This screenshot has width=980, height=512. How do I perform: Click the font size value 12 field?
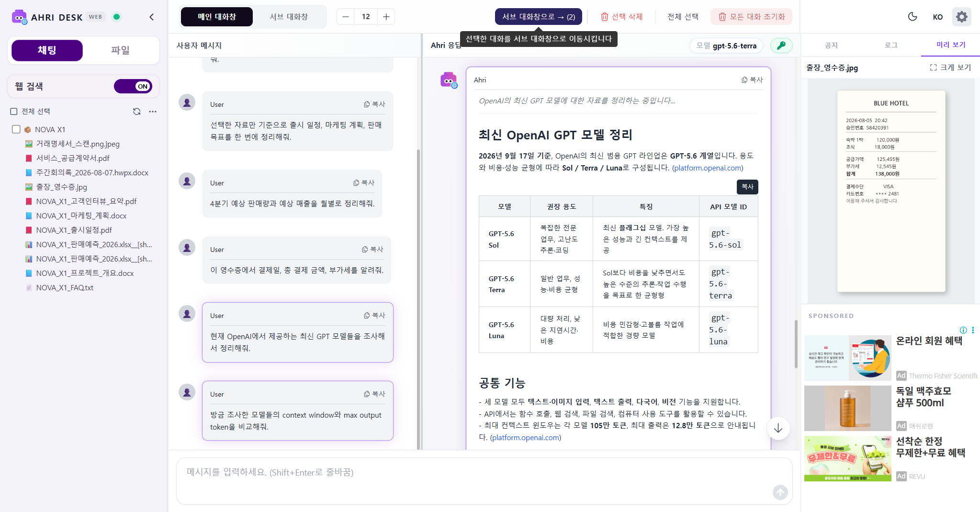(366, 17)
